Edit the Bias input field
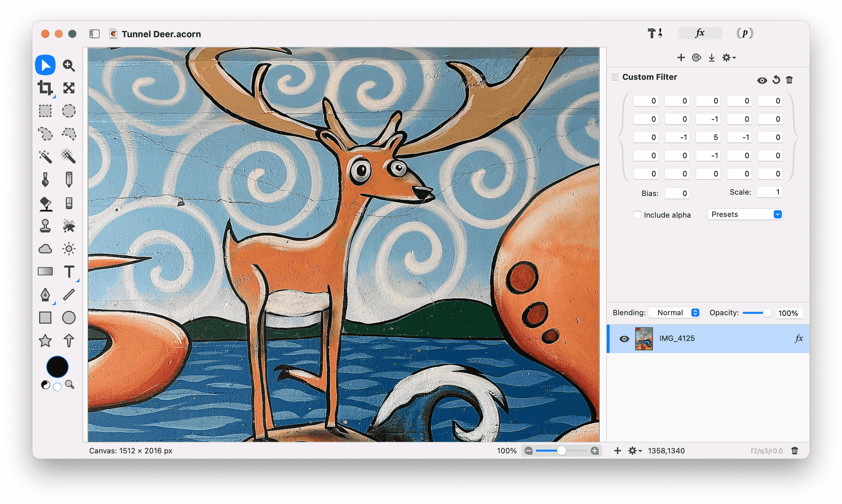Viewport: 842px width, 504px height. coord(677,193)
